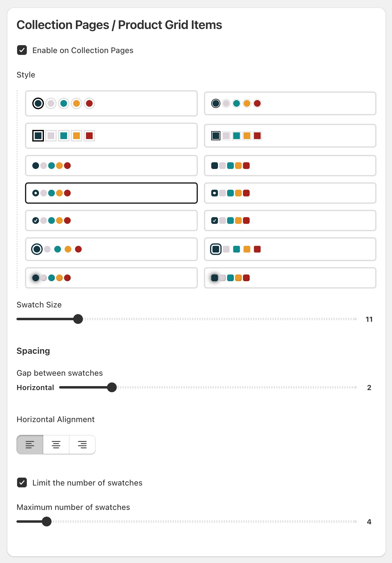This screenshot has width=392, height=563.
Task: Select the currently highlighted dotted circle style
Action: click(x=111, y=193)
